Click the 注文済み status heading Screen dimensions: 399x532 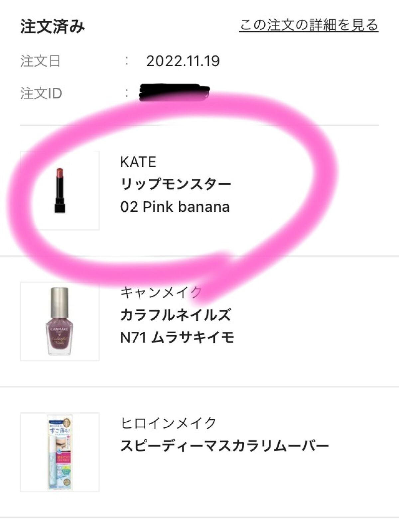(x=53, y=27)
